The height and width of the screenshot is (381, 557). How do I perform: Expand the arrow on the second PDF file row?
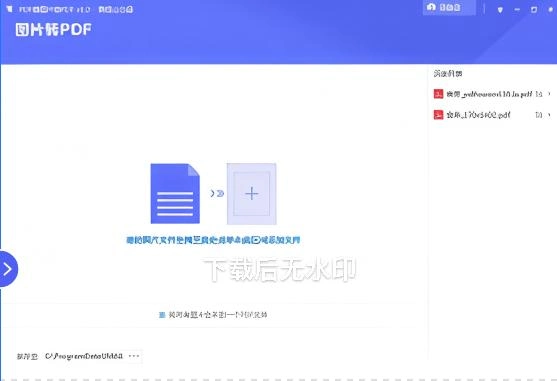(x=549, y=115)
